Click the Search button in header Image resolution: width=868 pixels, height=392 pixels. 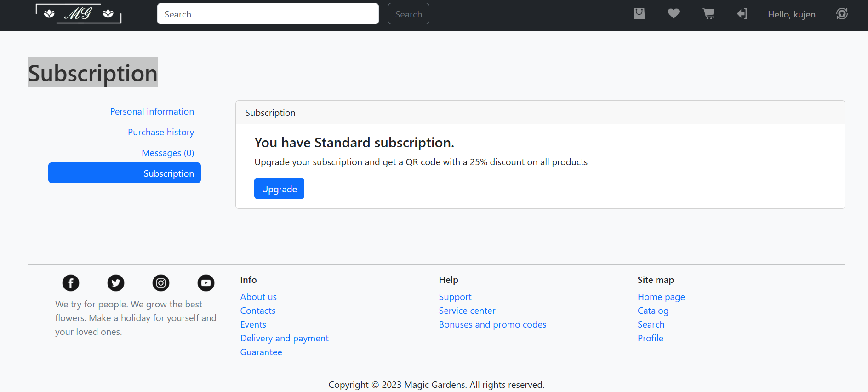coord(408,14)
